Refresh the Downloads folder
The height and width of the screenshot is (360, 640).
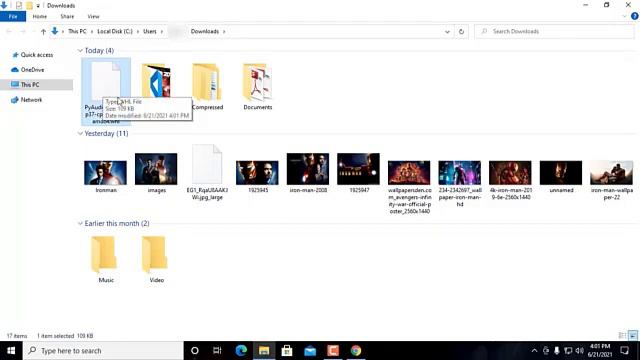tap(461, 31)
